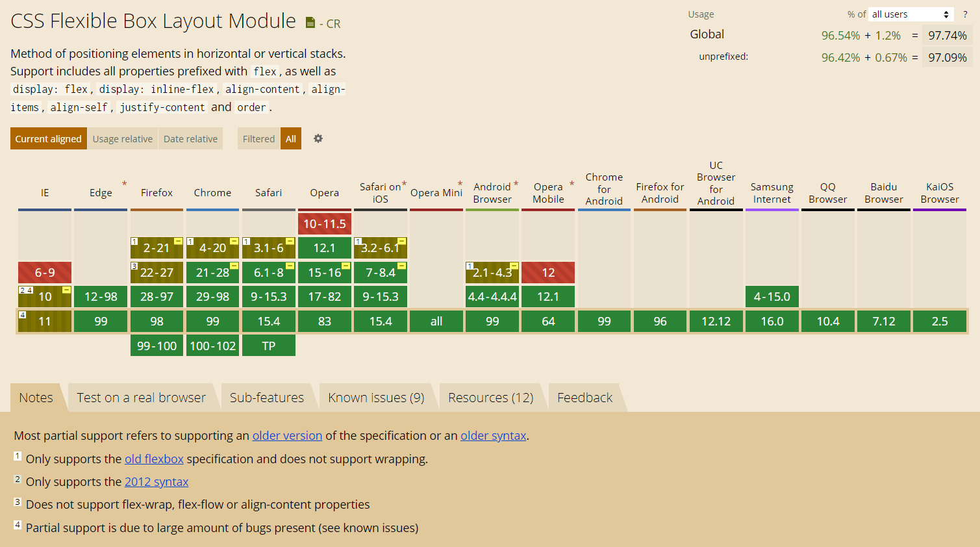980x547 pixels.
Task: Click note marker on IE 11 cell
Action: [23, 315]
